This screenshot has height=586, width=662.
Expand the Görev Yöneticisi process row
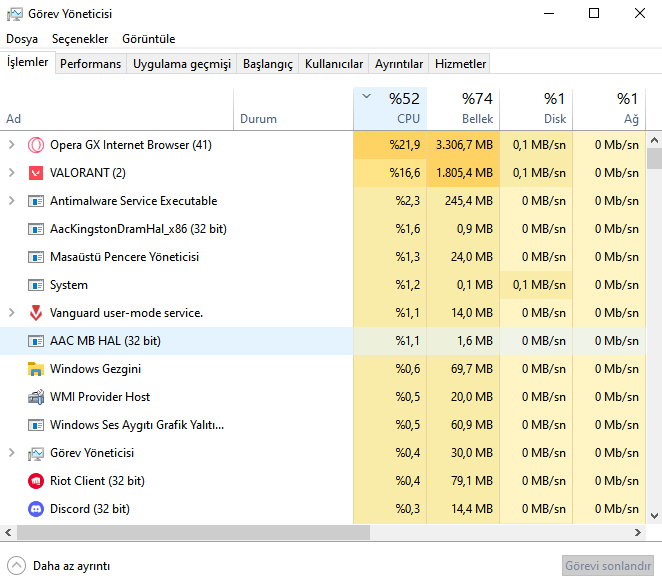pyautogui.click(x=12, y=453)
